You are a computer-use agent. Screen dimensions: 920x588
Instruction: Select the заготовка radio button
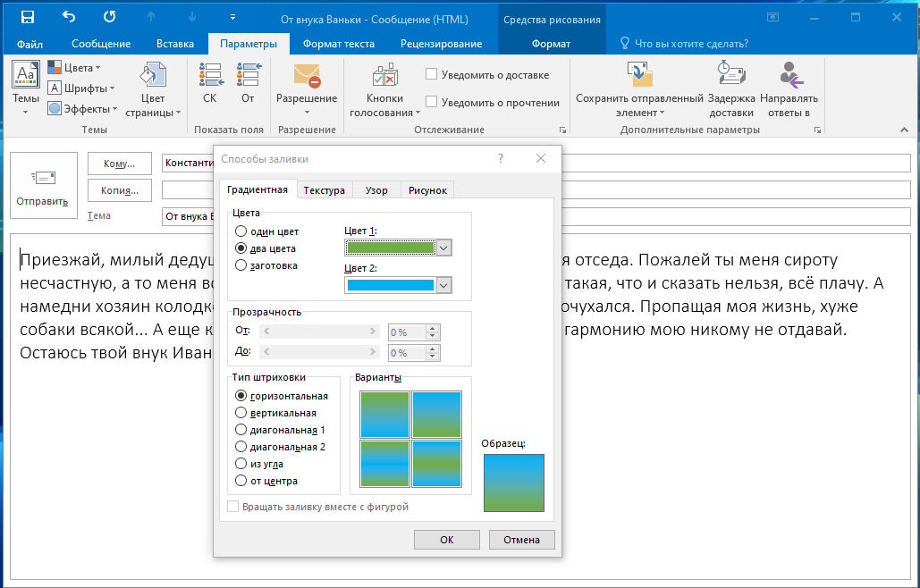(241, 265)
